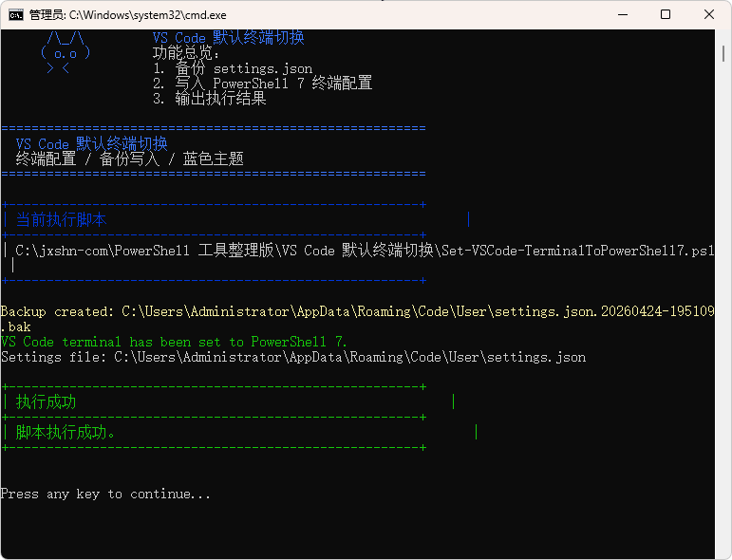This screenshot has width=732, height=560.
Task: Click the green '脚本执行成功。' message
Action: pos(65,433)
